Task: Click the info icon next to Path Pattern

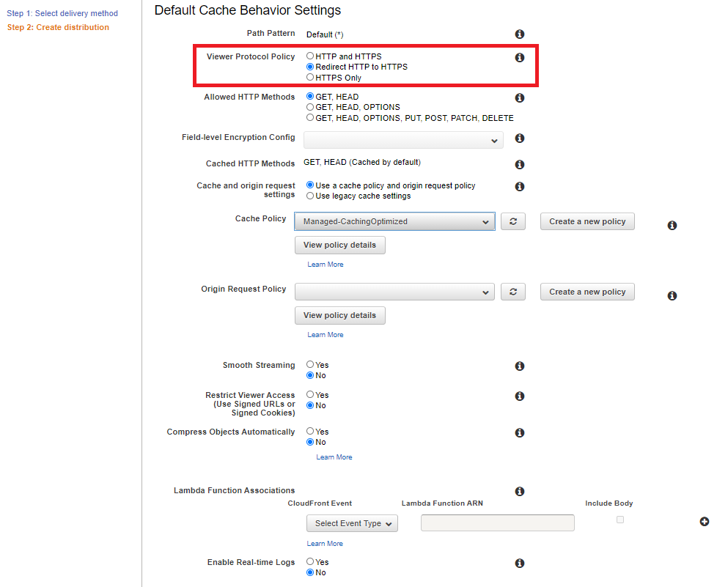Action: point(519,34)
